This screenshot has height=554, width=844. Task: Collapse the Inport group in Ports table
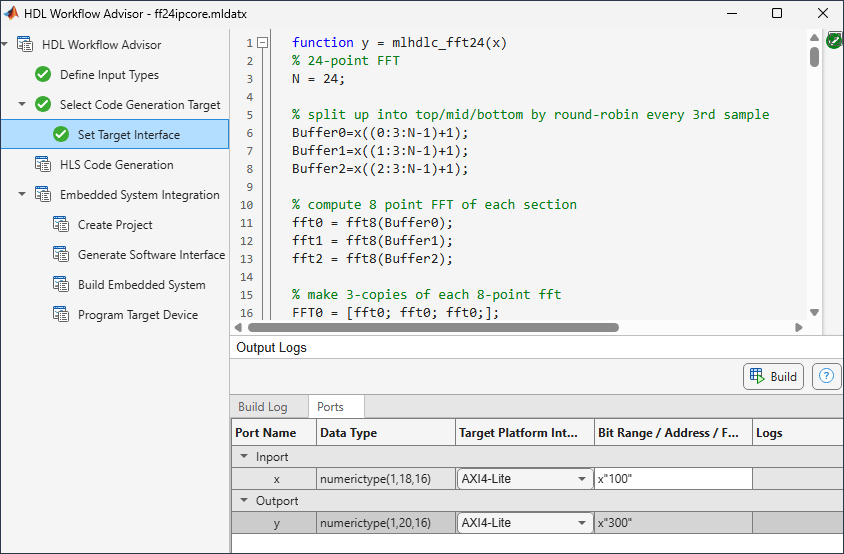(x=244, y=457)
